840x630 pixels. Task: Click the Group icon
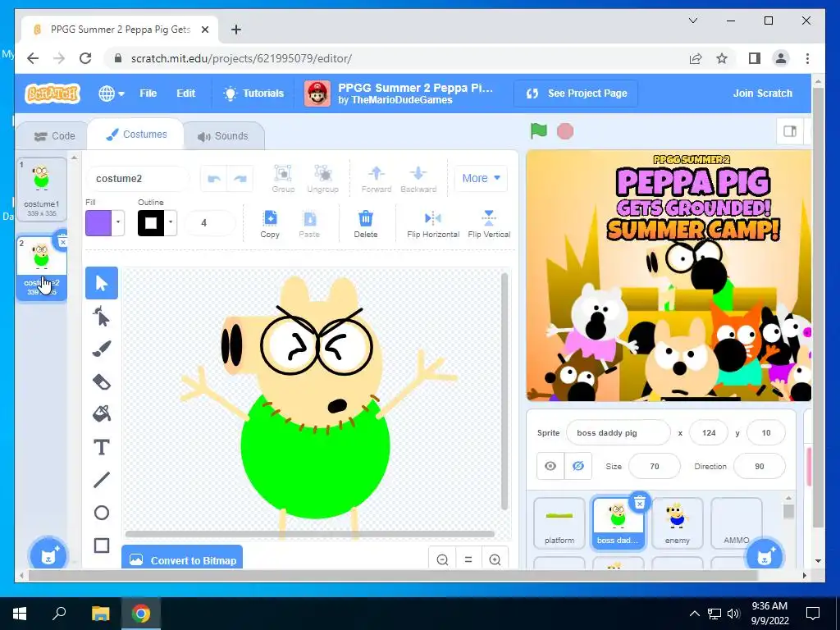point(283,178)
